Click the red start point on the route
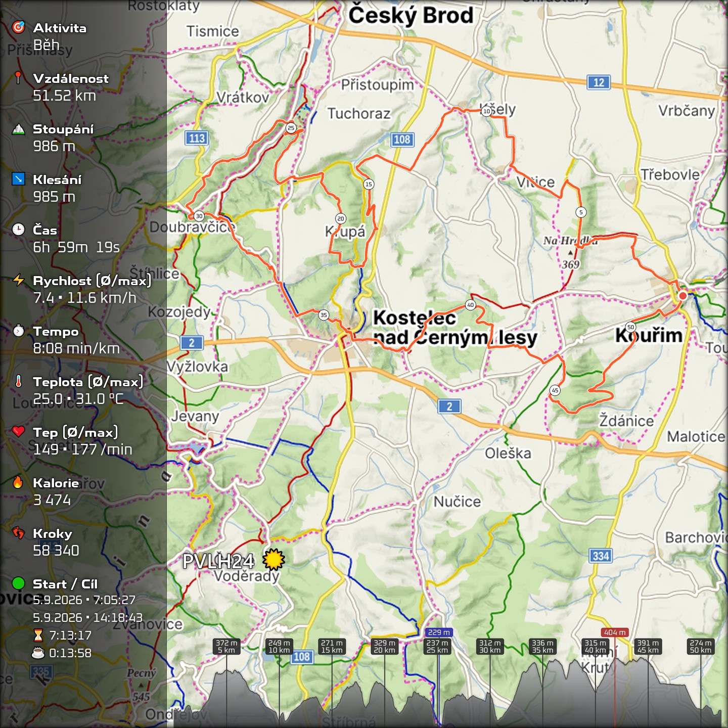The height and width of the screenshot is (728, 728). (x=682, y=296)
